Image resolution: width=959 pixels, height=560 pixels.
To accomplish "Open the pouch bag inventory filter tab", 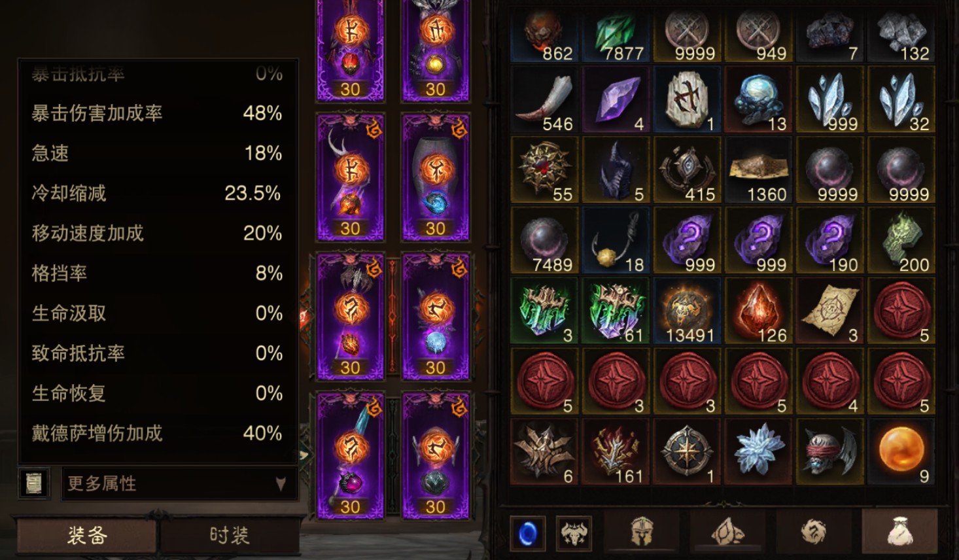I will [x=899, y=531].
